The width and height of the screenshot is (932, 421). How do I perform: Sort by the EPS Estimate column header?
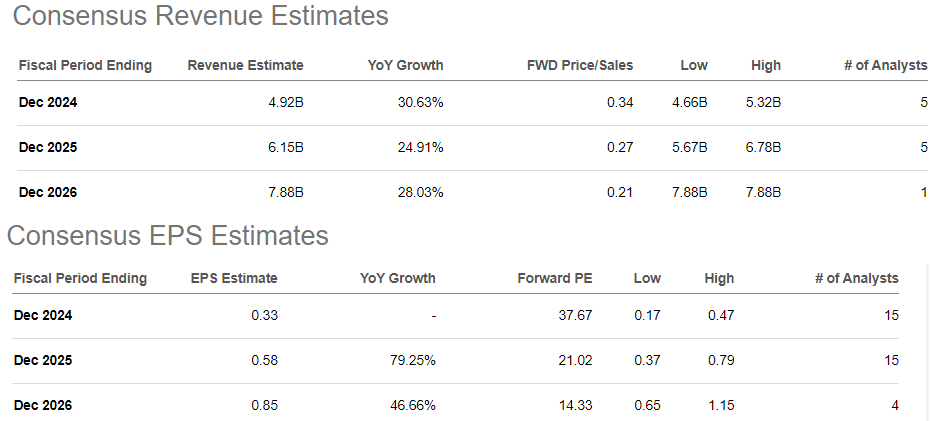click(x=234, y=278)
